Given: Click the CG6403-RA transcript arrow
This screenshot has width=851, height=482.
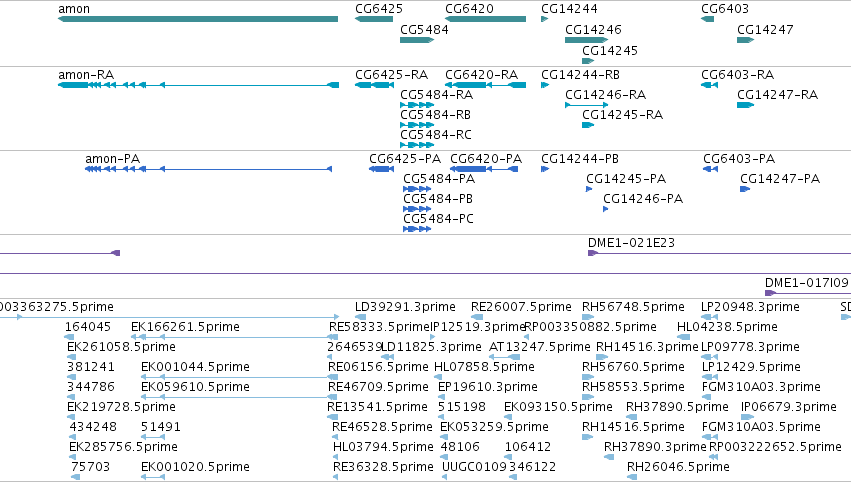Looking at the screenshot, I should click(709, 85).
